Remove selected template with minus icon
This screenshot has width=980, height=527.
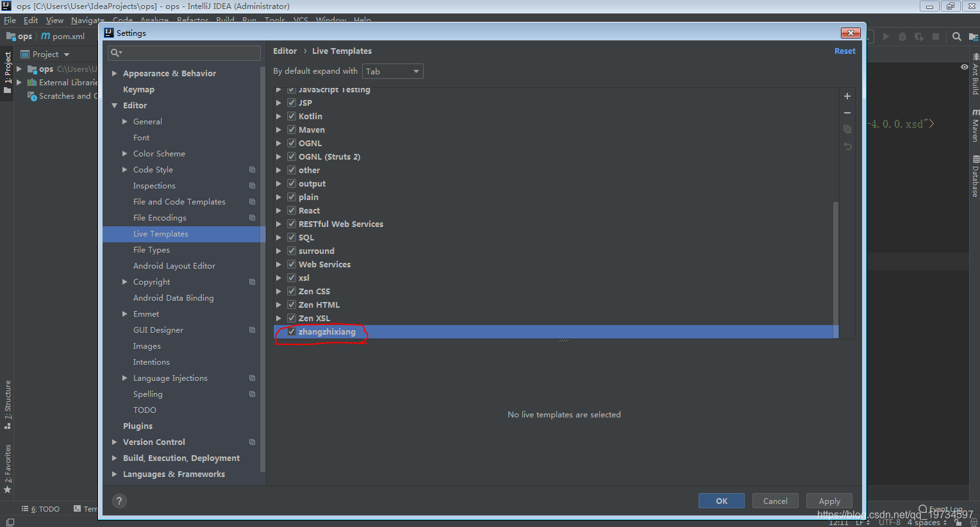tap(847, 113)
